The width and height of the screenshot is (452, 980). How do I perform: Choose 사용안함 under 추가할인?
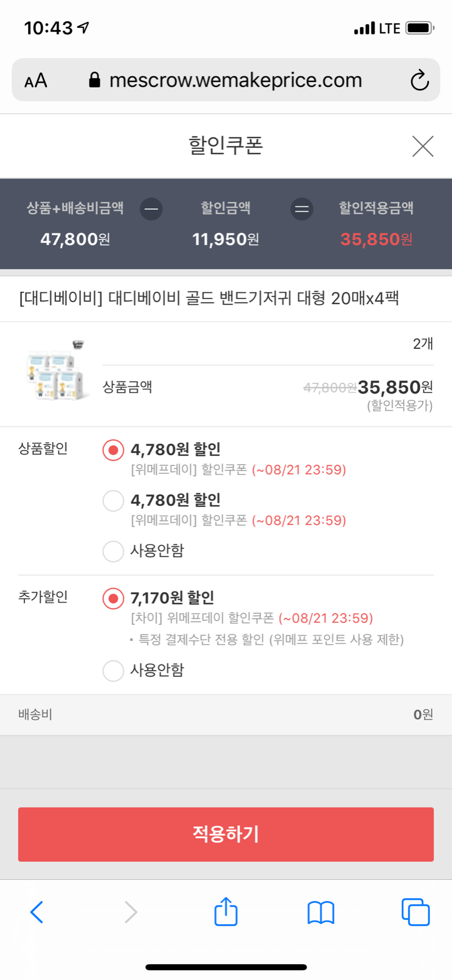114,671
